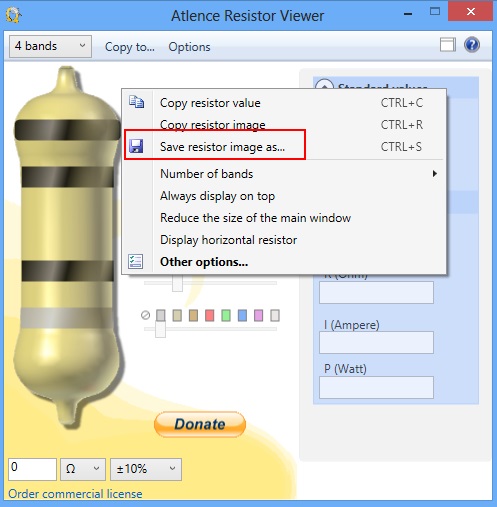This screenshot has width=497, height=507.
Task: Open Order commercial license link
Action: [x=75, y=494]
